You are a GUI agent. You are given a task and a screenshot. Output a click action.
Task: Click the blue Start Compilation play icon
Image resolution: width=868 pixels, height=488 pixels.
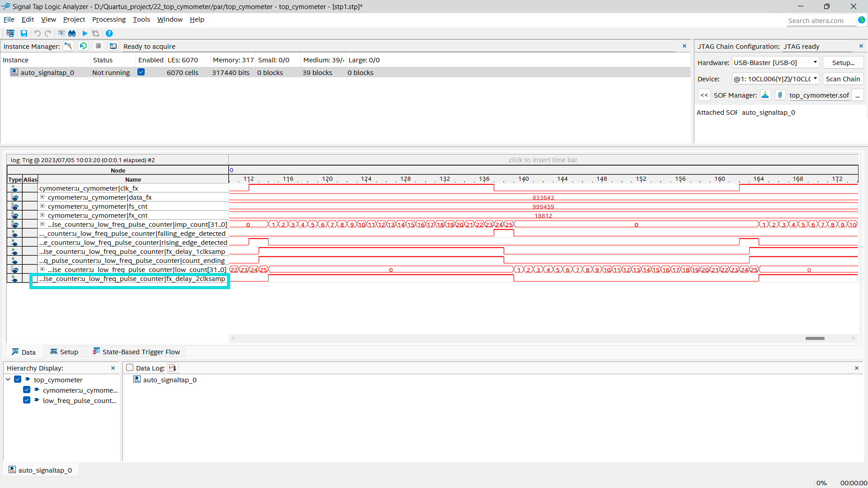click(85, 33)
